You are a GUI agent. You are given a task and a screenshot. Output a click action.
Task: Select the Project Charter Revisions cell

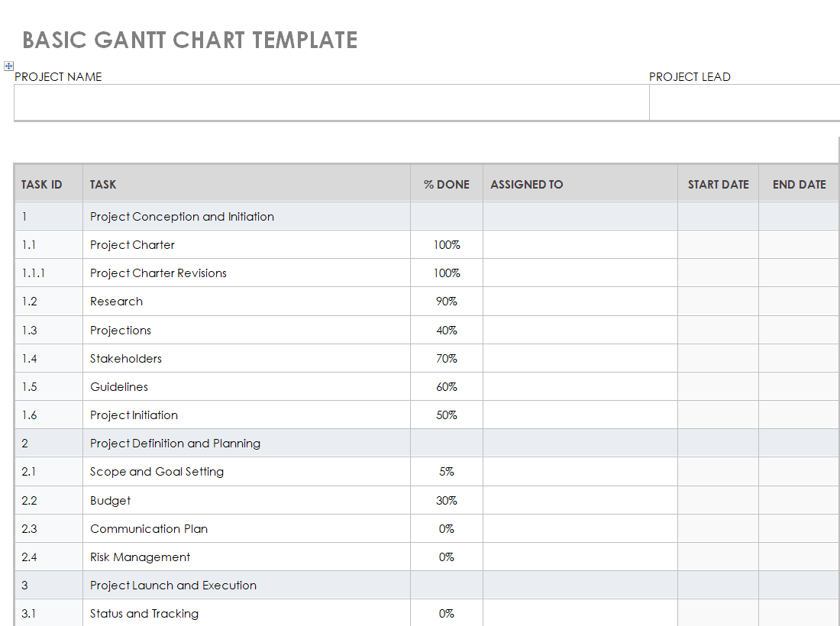coord(247,273)
